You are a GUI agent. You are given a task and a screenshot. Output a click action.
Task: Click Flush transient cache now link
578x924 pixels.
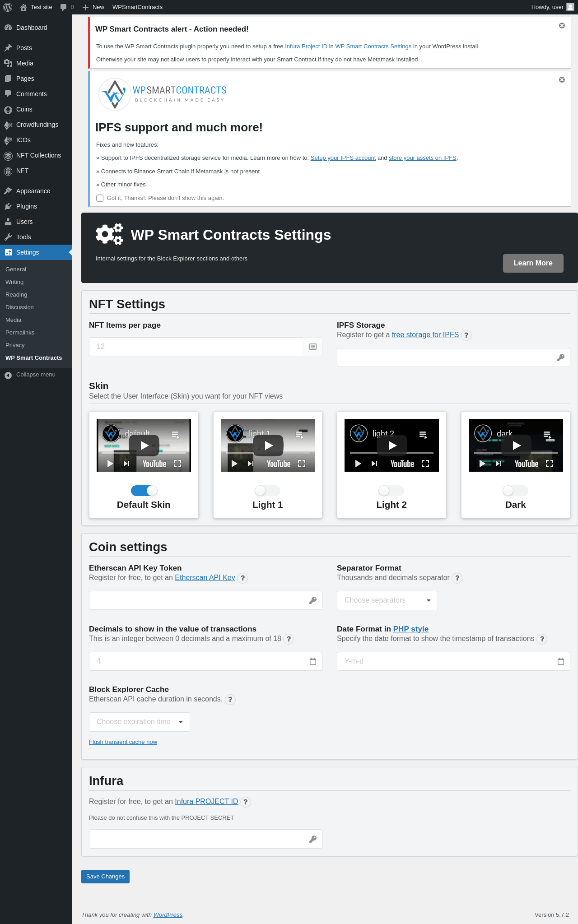tap(123, 742)
